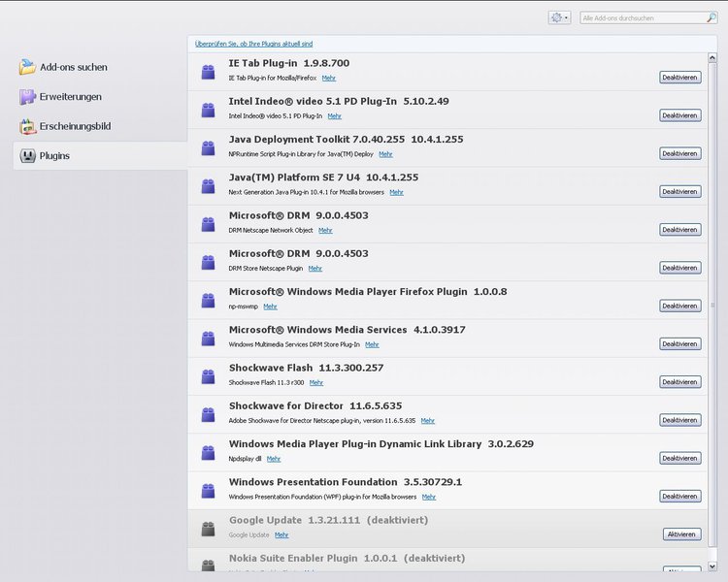The width and height of the screenshot is (728, 582).
Task: Deactivate Microsoft DRM Netscape Network Object plugin
Action: tap(680, 230)
